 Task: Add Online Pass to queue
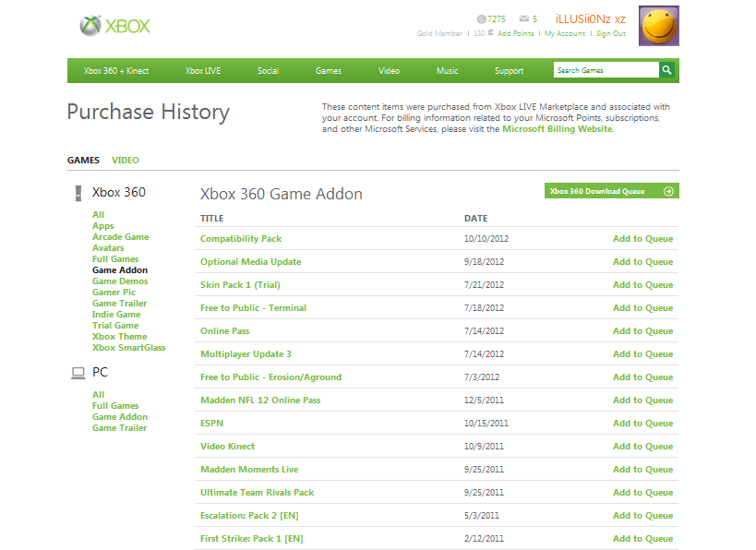click(642, 331)
